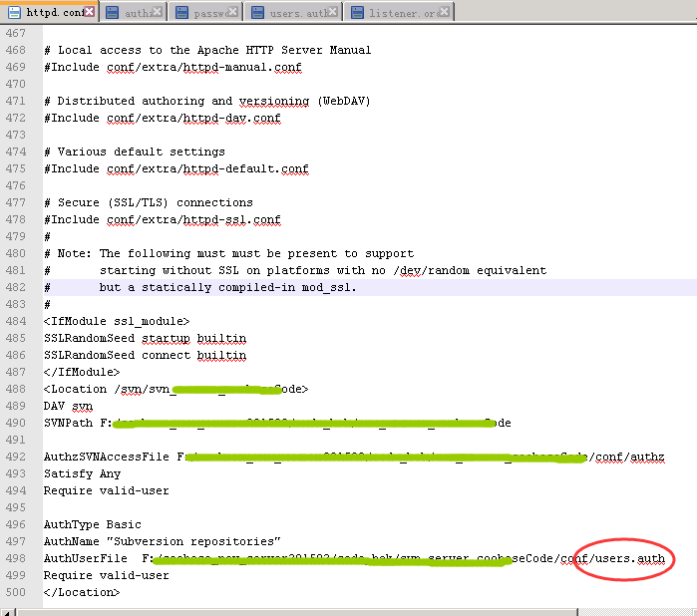
Task: Open the authz file tab
Action: click(x=134, y=13)
